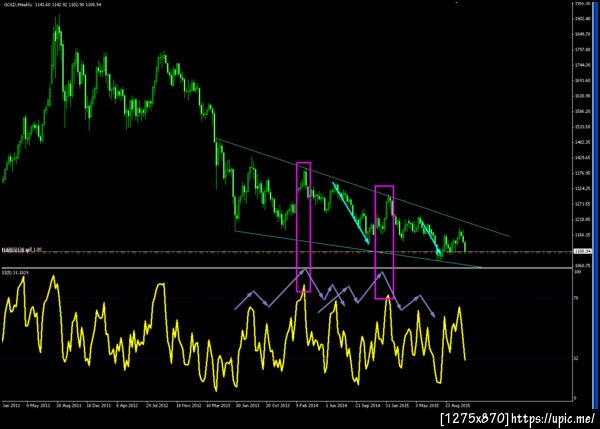Click the 1902.40 price axis label
The width and height of the screenshot is (600, 429).
[x=582, y=19]
